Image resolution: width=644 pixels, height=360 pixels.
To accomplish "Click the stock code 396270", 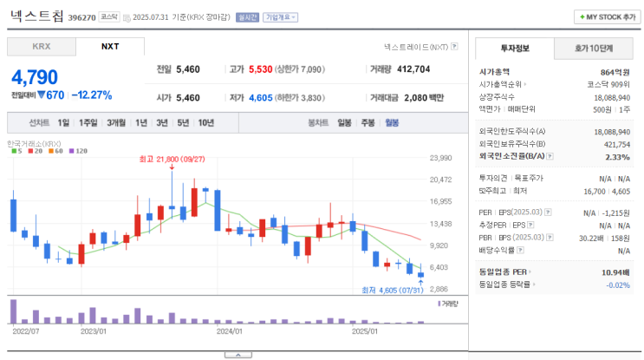I will (x=81, y=17).
